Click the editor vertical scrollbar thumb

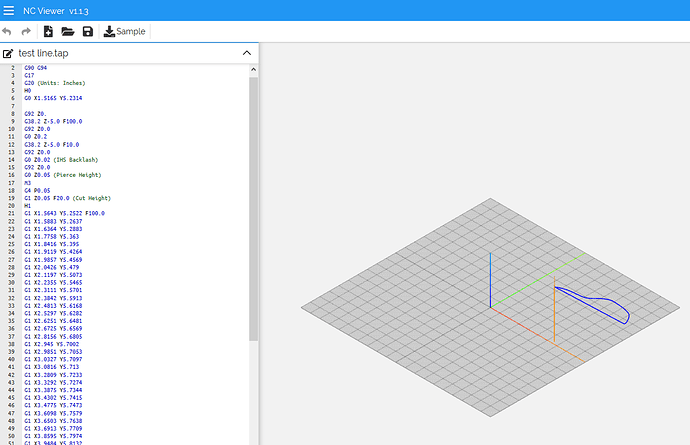pyautogui.click(x=253, y=209)
